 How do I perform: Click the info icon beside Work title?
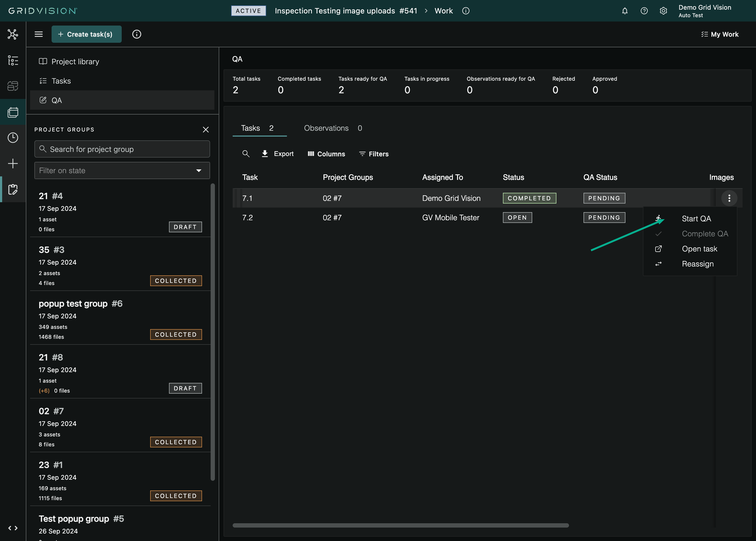[x=466, y=11]
